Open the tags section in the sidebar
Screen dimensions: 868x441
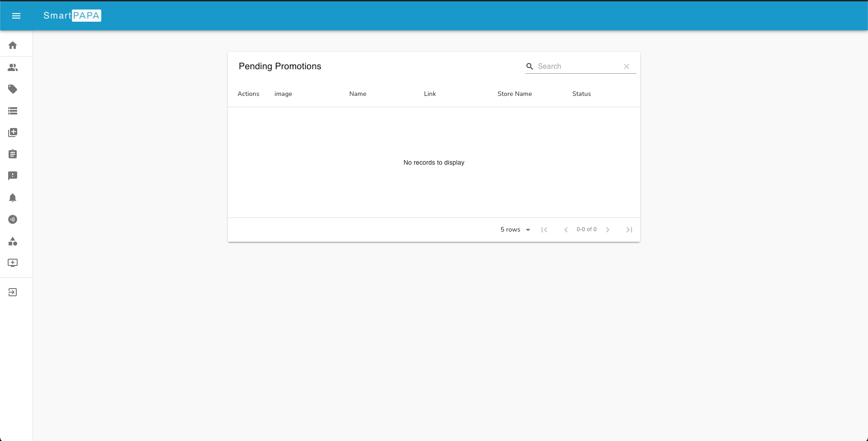[x=13, y=89]
